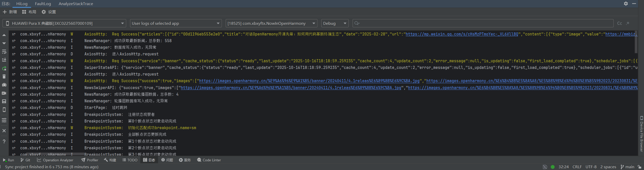Click the 新增 add button
Viewport: 644px width, 170px height.
10,12
